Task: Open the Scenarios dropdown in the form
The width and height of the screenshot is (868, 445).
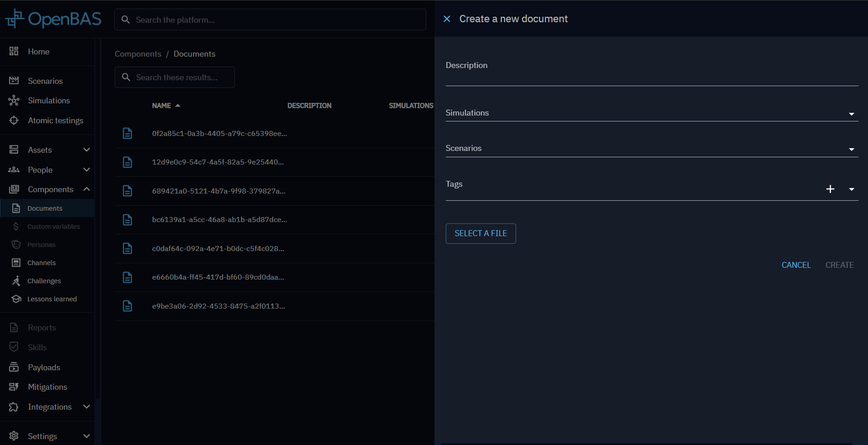Action: point(851,150)
